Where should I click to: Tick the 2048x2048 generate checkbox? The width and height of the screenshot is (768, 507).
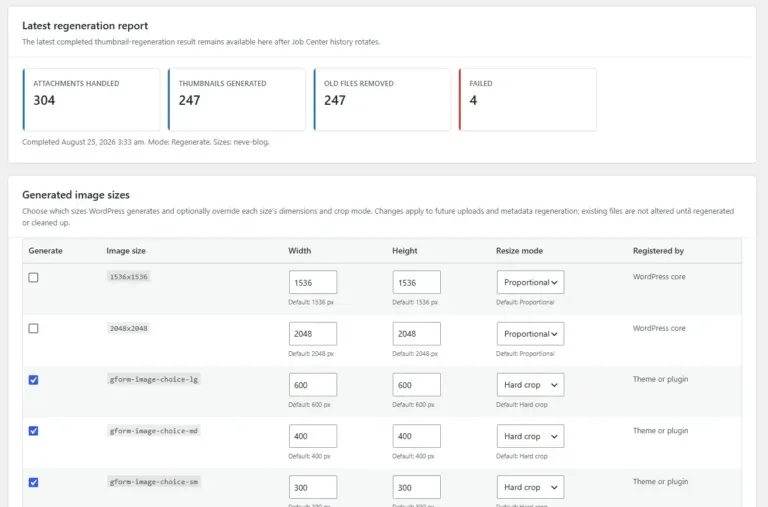click(x=33, y=328)
